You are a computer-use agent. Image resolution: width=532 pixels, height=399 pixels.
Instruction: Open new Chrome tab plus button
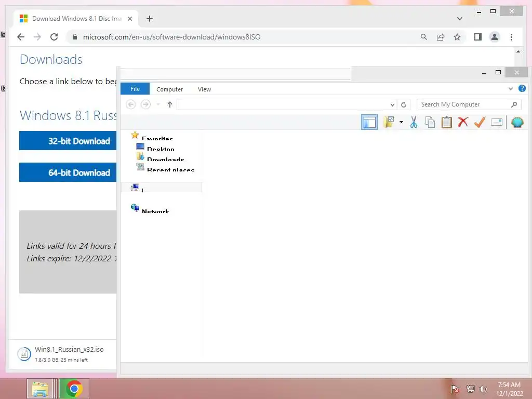tap(150, 19)
